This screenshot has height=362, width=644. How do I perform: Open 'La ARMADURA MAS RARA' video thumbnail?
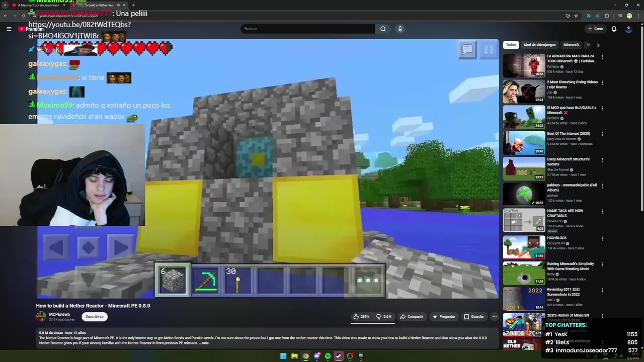524,65
